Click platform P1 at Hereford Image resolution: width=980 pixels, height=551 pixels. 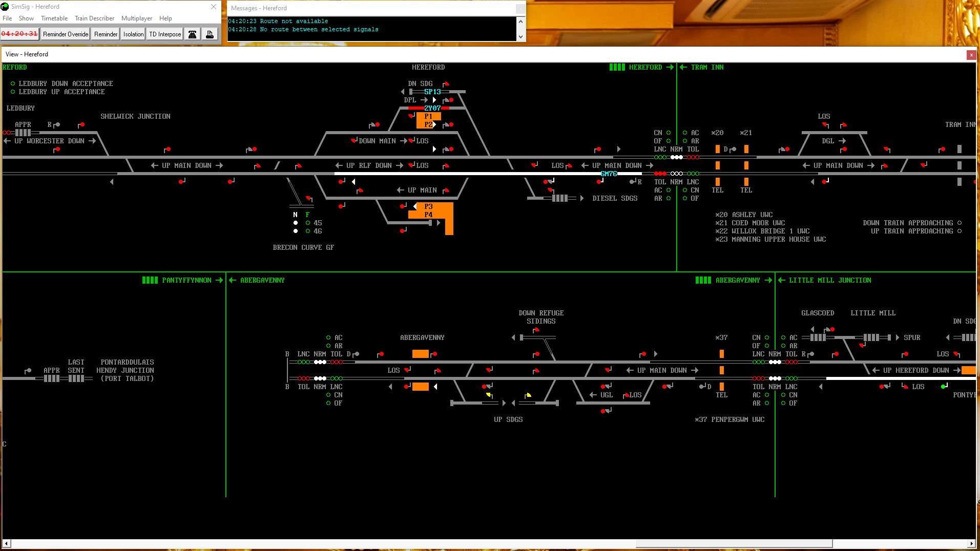(429, 116)
